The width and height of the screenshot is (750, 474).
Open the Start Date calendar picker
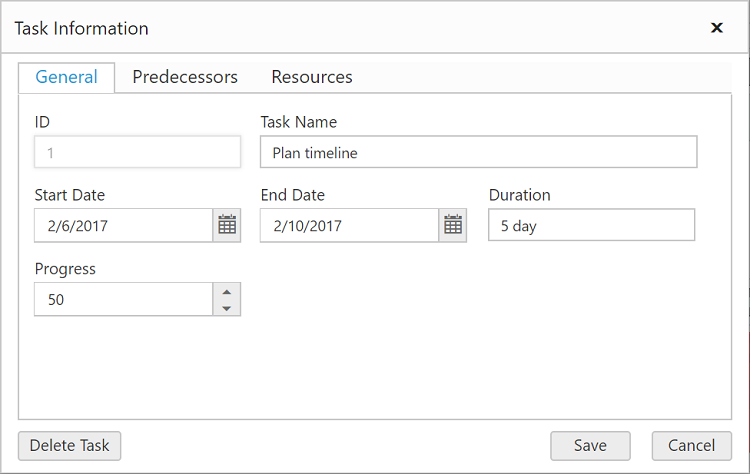point(227,226)
